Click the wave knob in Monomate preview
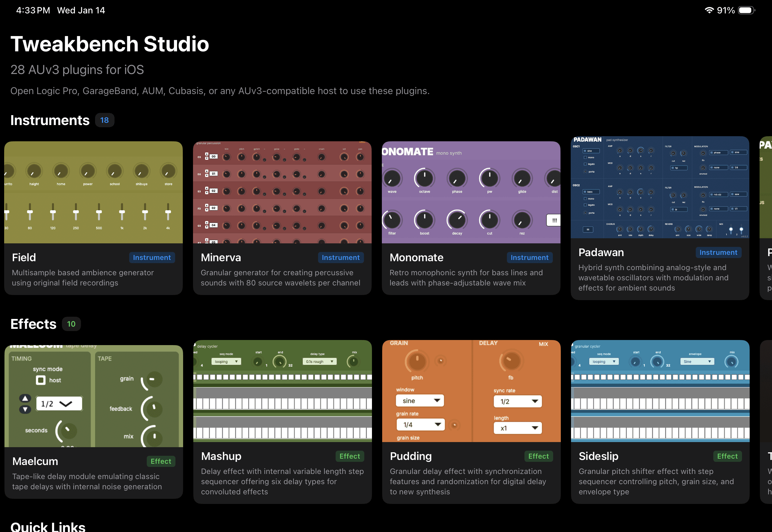 (392, 179)
